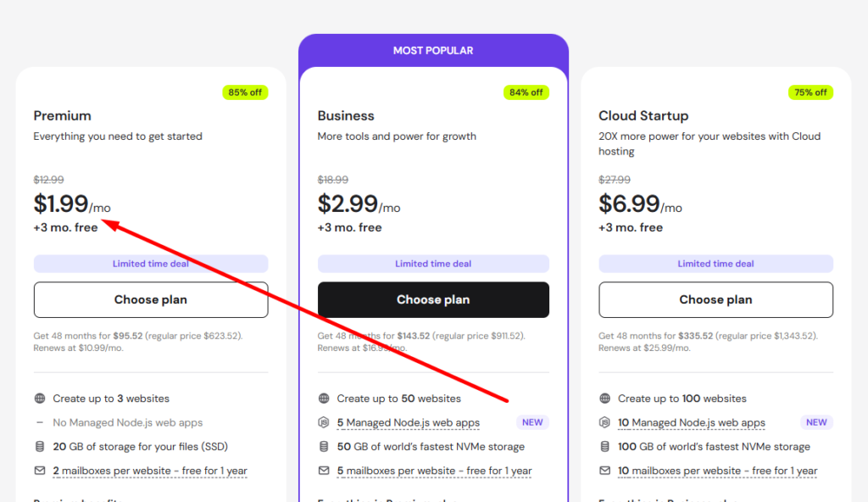Click the mailbox icon in Cloud Startup plan

point(605,470)
